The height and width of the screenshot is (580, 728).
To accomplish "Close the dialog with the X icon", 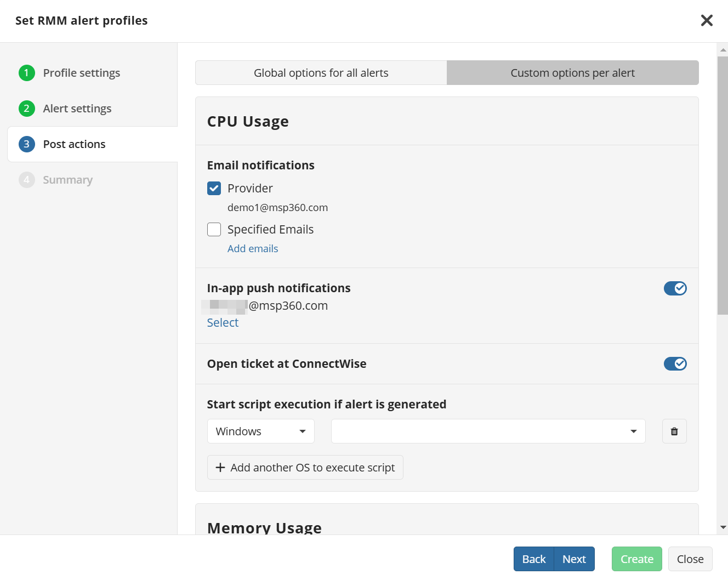I will [707, 21].
